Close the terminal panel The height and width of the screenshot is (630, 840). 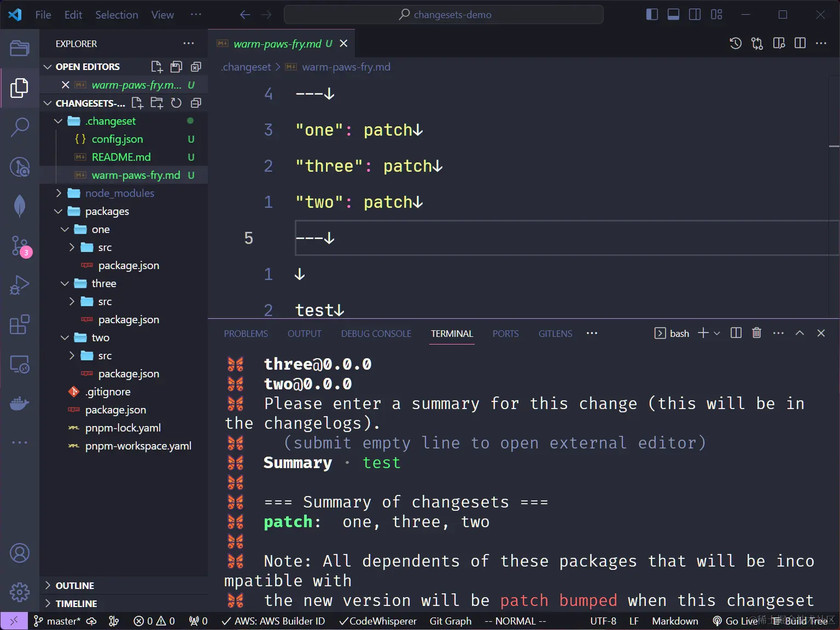click(821, 333)
